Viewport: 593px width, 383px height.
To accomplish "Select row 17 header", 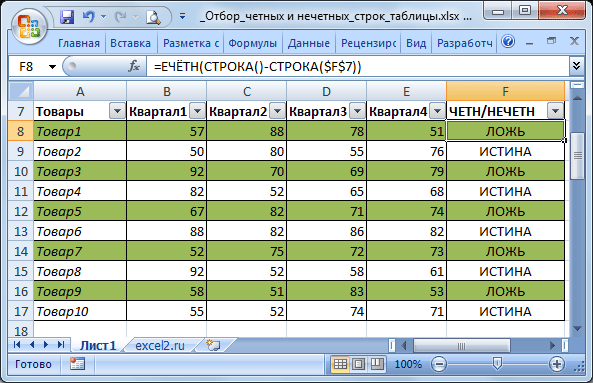I will tap(21, 311).
